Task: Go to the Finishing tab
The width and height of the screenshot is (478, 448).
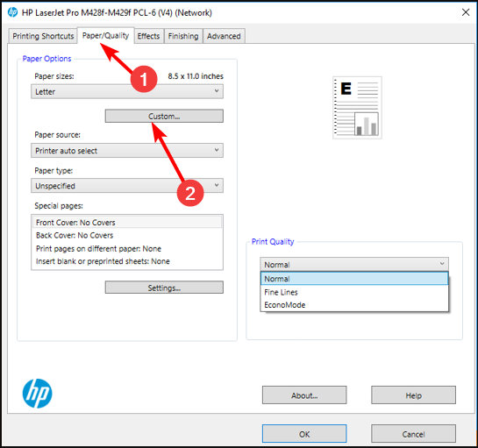Action: 183,36
